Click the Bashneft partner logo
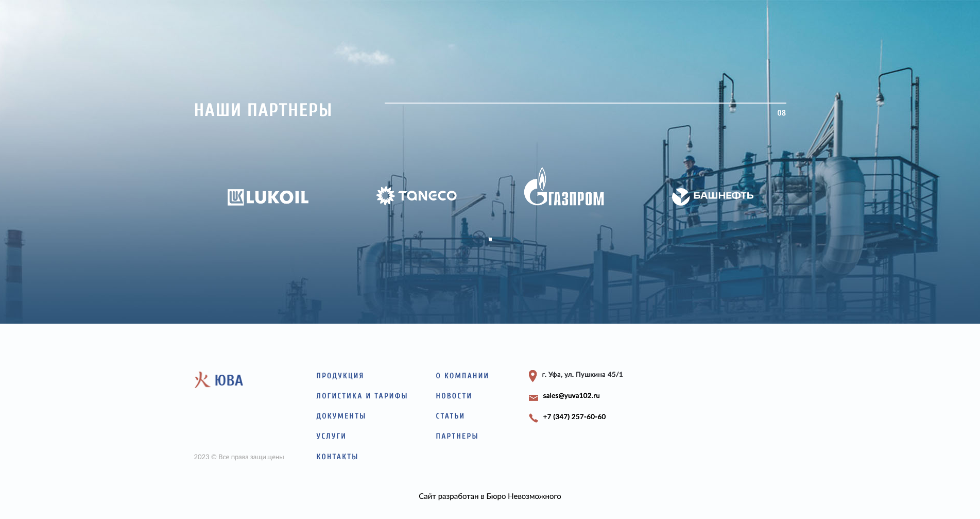Image resolution: width=980 pixels, height=519 pixels. [x=713, y=196]
